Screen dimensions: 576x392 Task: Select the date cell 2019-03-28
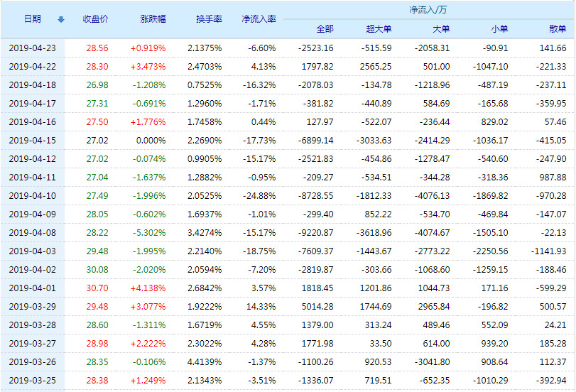coord(33,325)
